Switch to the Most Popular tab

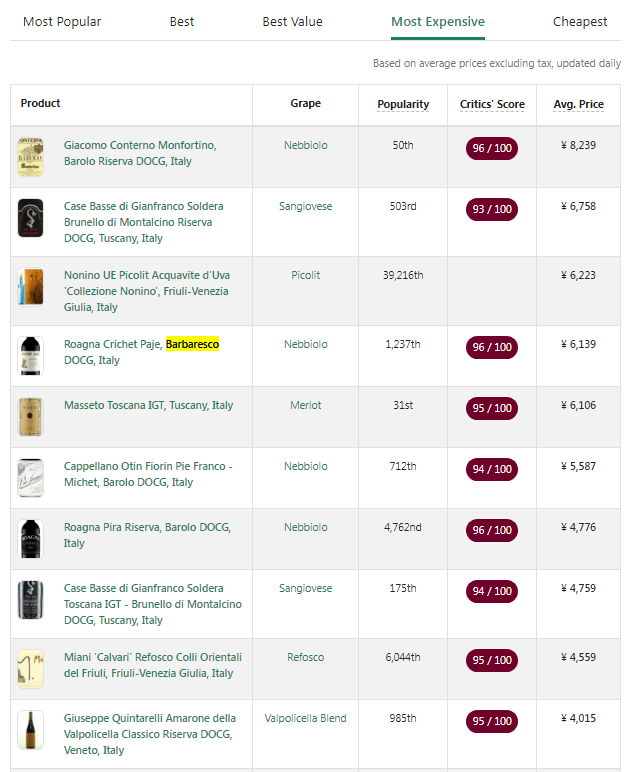(62, 21)
